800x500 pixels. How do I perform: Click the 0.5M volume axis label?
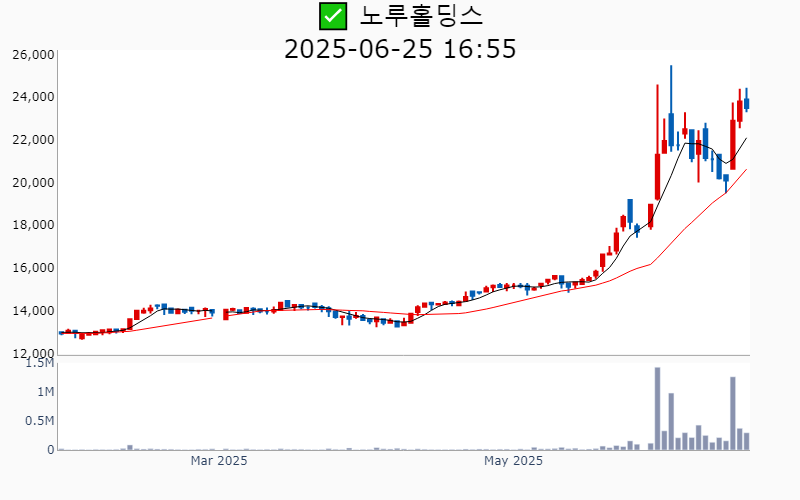(40, 421)
